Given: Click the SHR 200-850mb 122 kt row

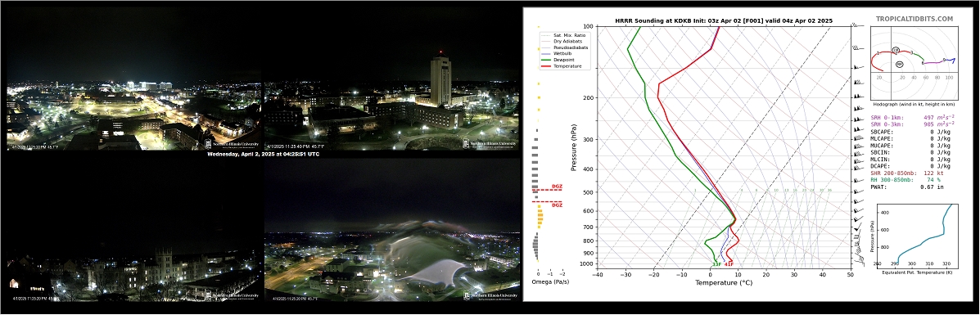Looking at the screenshot, I should [x=907, y=173].
